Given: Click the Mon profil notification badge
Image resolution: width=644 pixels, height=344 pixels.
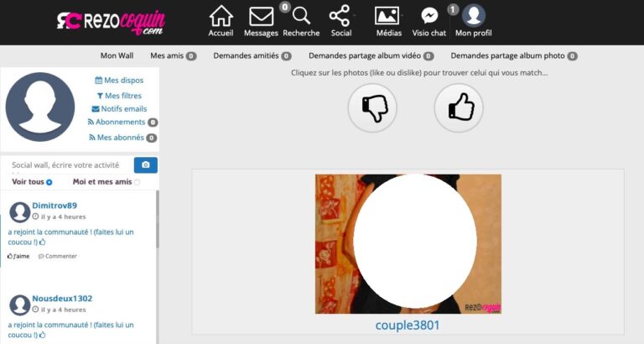Looking at the screenshot, I should (x=453, y=9).
